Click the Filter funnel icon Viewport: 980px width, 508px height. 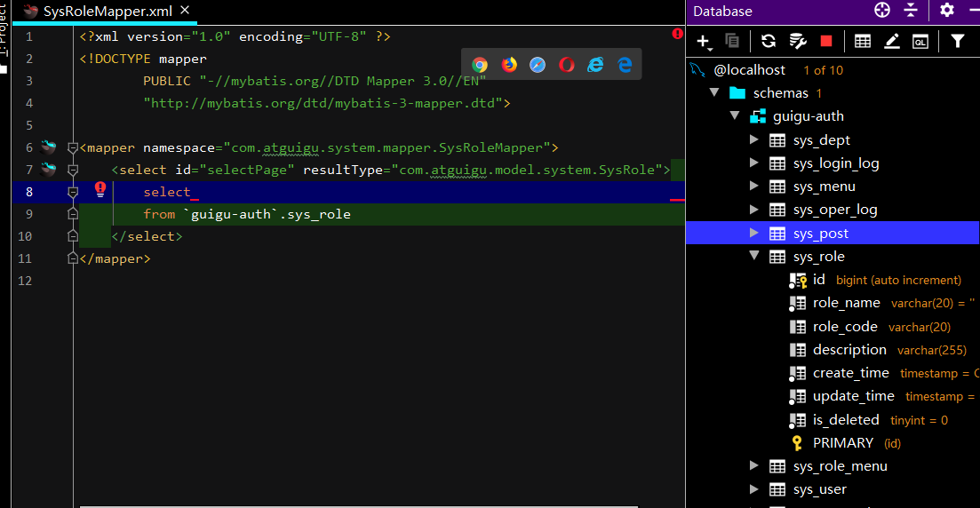[x=958, y=41]
